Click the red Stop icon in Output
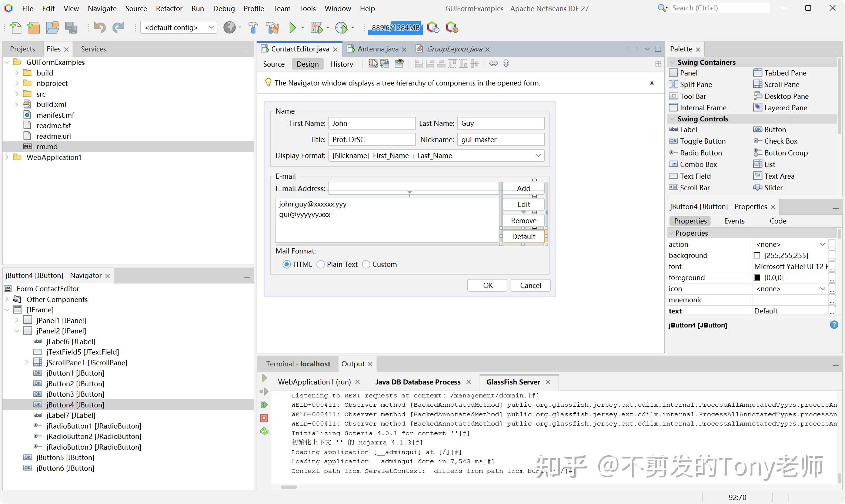The width and height of the screenshot is (845, 504). pos(264,418)
